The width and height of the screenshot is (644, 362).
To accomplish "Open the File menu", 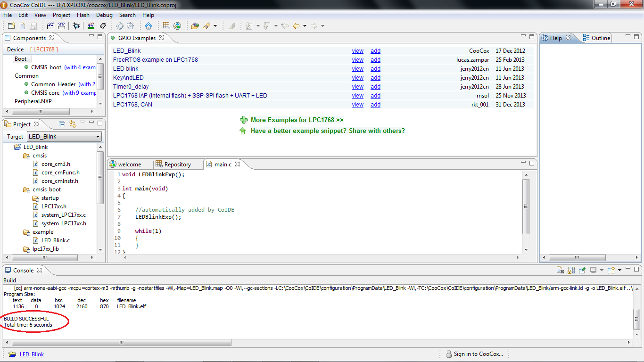I will (x=8, y=15).
